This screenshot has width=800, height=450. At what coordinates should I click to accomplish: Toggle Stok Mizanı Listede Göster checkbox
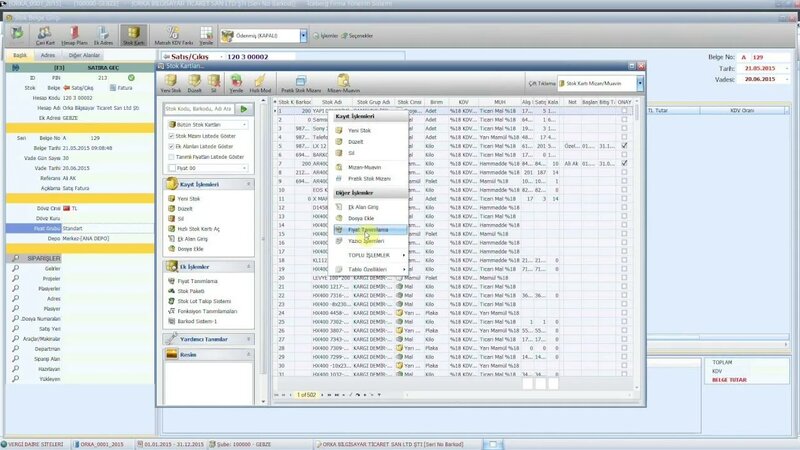tap(171, 136)
